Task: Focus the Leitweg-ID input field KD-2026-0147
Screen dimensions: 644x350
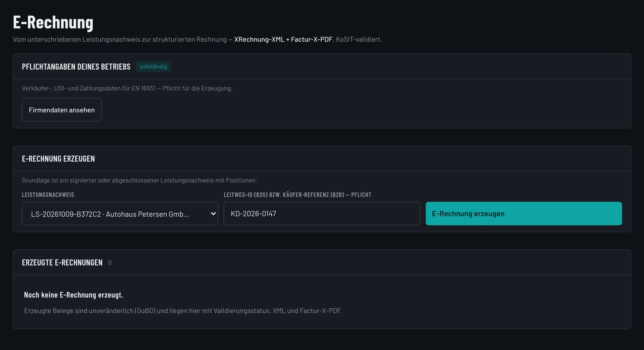Action: click(322, 214)
